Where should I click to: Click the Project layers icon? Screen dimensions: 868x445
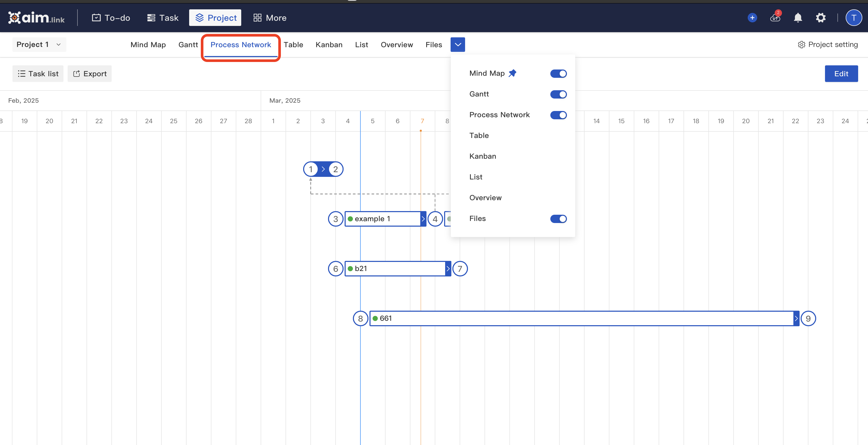pos(200,18)
